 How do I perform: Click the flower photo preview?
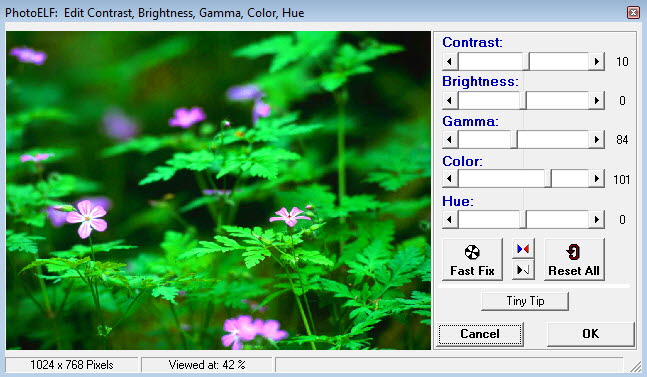218,191
